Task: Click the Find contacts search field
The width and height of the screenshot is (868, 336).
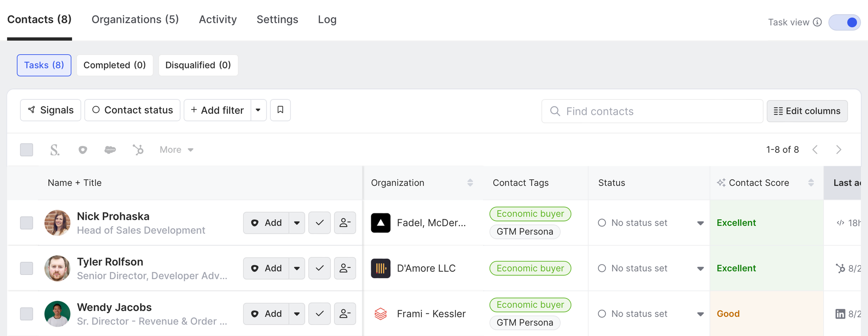Action: coord(652,111)
